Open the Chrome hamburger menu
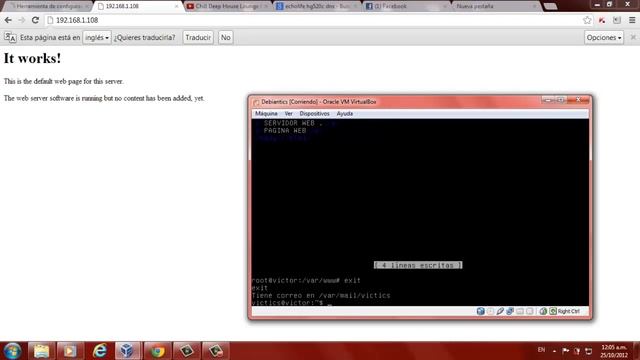The image size is (640, 360). tap(632, 20)
